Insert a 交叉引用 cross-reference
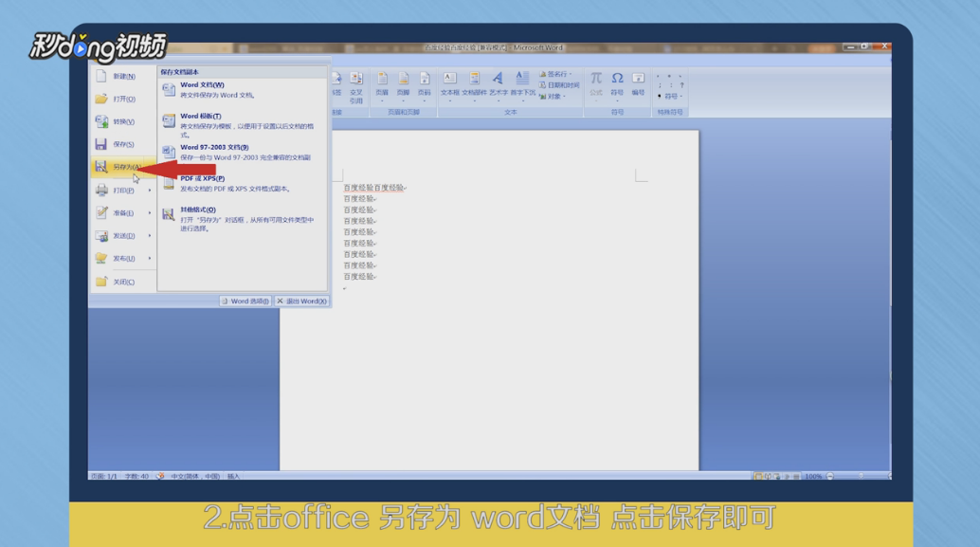 356,87
